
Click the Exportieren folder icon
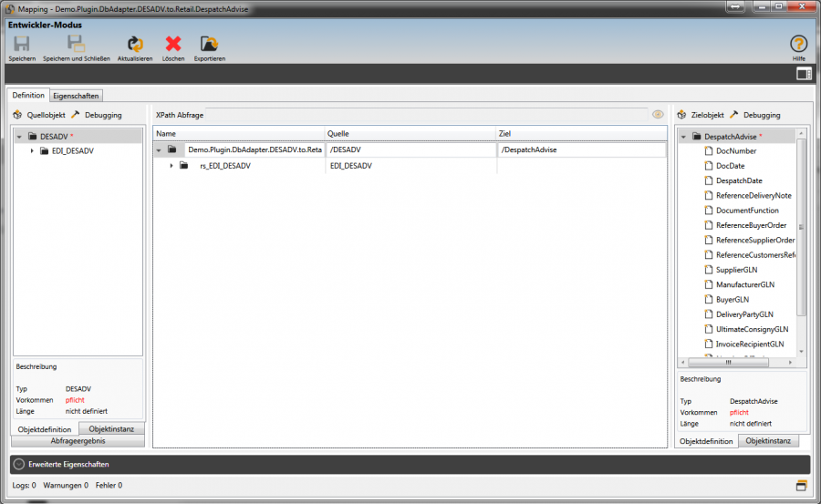209,45
